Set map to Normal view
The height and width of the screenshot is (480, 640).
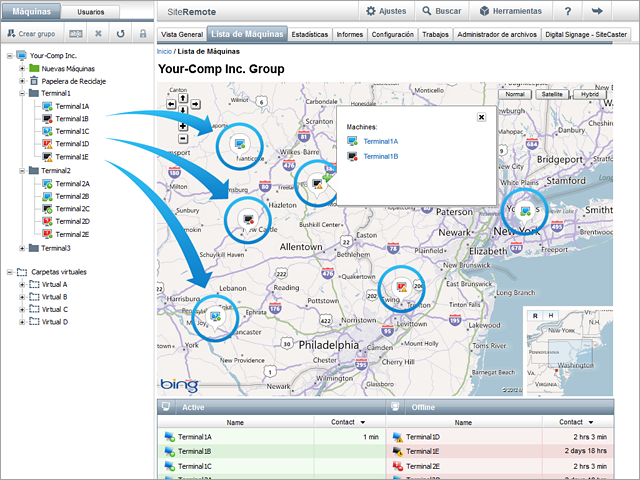coord(514,95)
